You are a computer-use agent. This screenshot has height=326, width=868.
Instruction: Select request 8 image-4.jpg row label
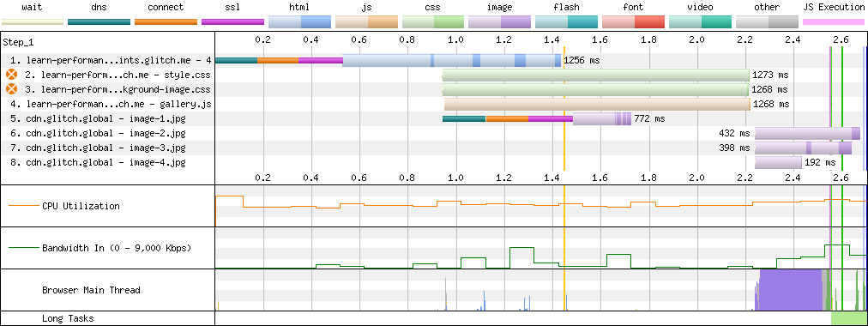tap(99, 163)
